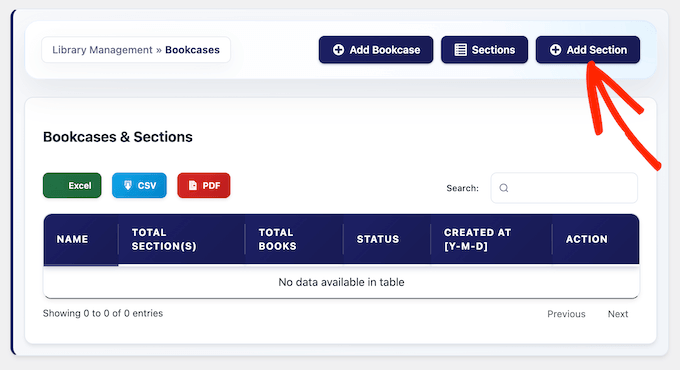Click the CSV file icon
Viewport: 680px width, 370px height.
coord(128,185)
